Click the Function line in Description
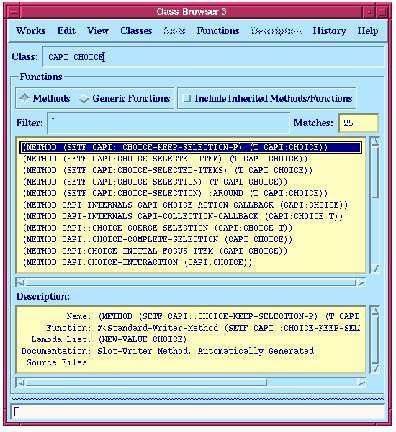The width and height of the screenshot is (396, 432). [203, 328]
